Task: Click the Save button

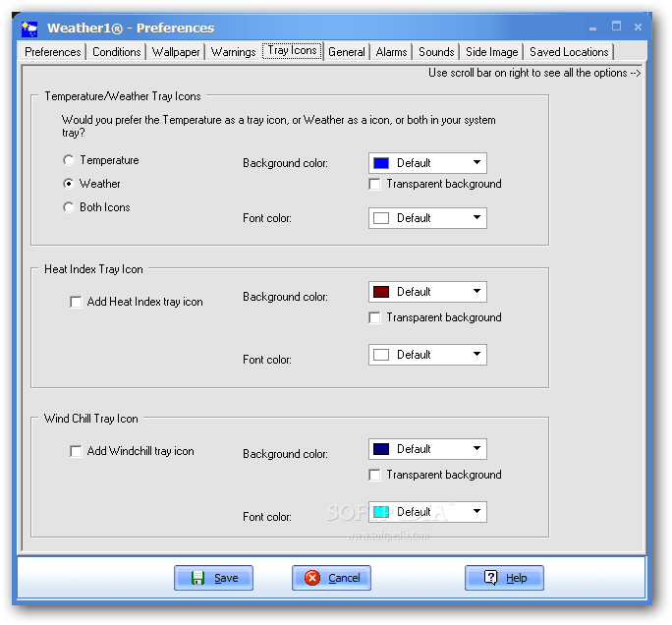Action: point(213,578)
